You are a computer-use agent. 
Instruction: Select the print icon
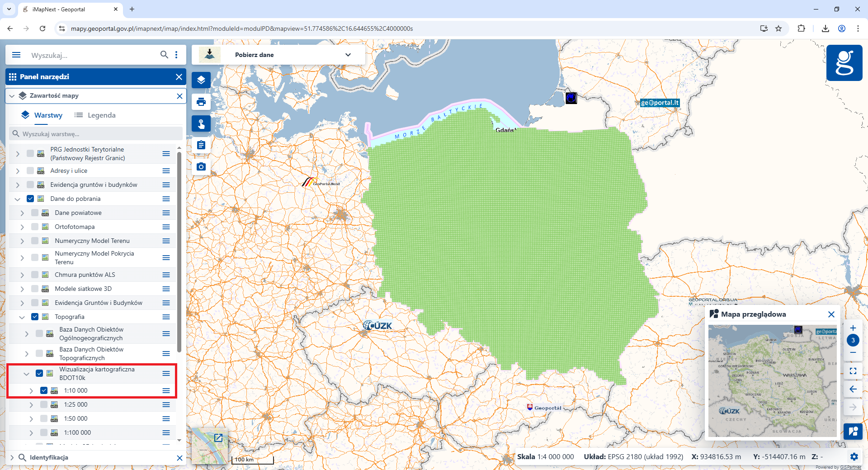tap(201, 102)
